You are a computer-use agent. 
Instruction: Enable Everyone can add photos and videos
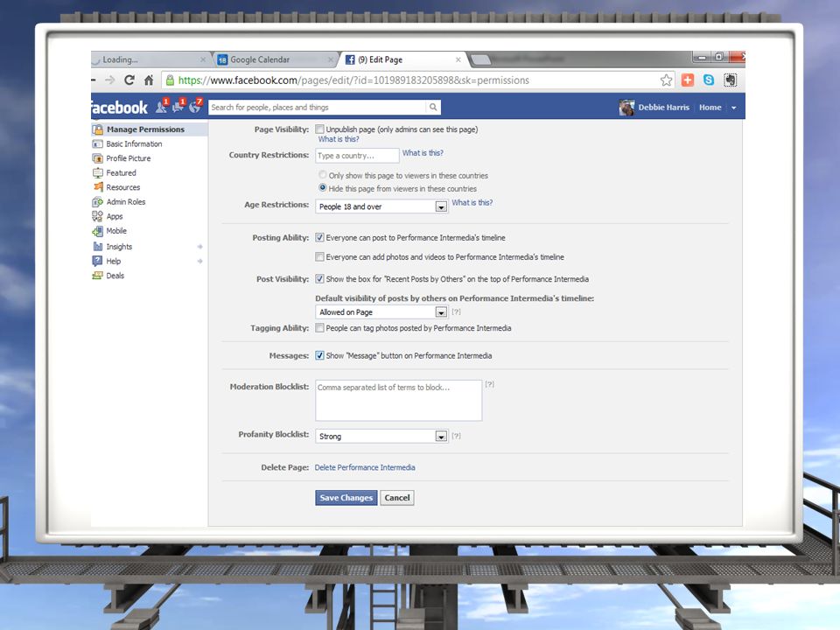coord(320,256)
